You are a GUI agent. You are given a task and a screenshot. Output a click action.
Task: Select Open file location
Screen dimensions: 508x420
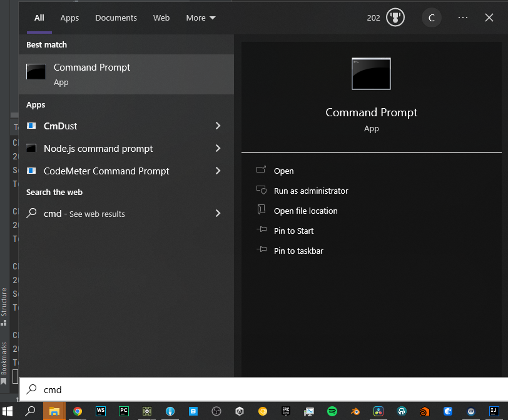[x=305, y=211]
